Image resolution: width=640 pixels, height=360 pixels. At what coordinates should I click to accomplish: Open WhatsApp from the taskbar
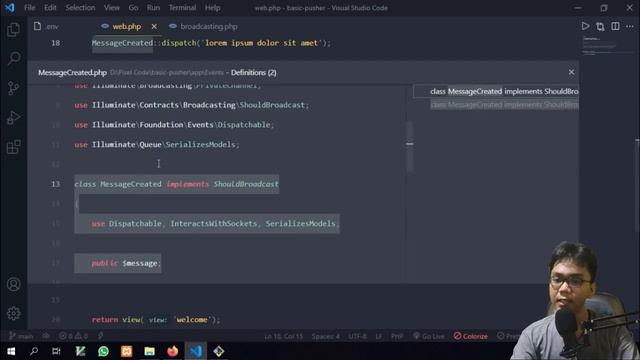click(104, 351)
